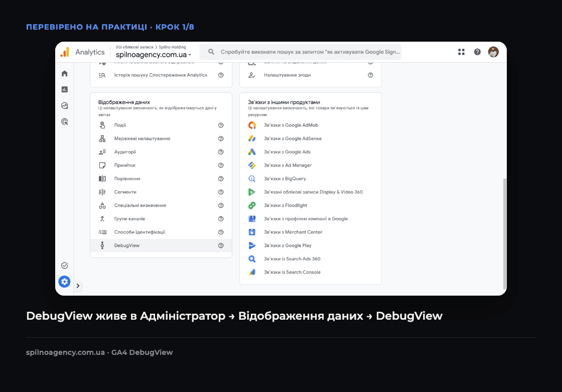Click help icon next to Аудиторії
The height and width of the screenshot is (392, 562).
tap(221, 152)
